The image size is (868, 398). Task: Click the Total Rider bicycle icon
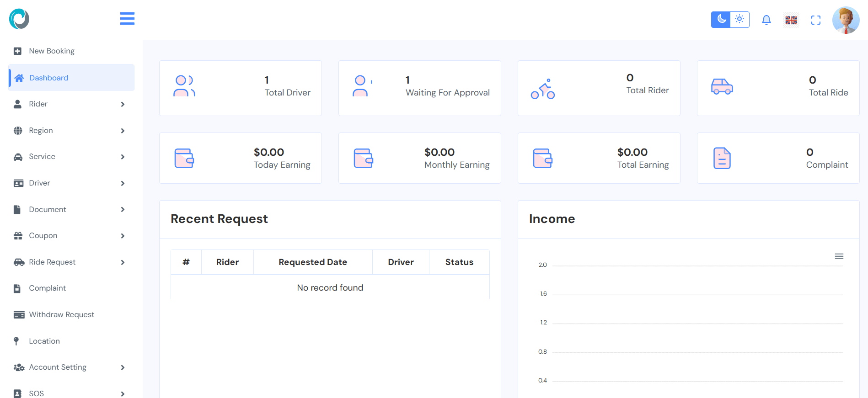543,89
